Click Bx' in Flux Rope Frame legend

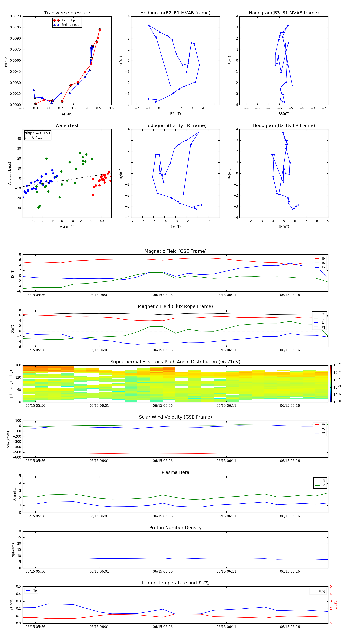(323, 314)
